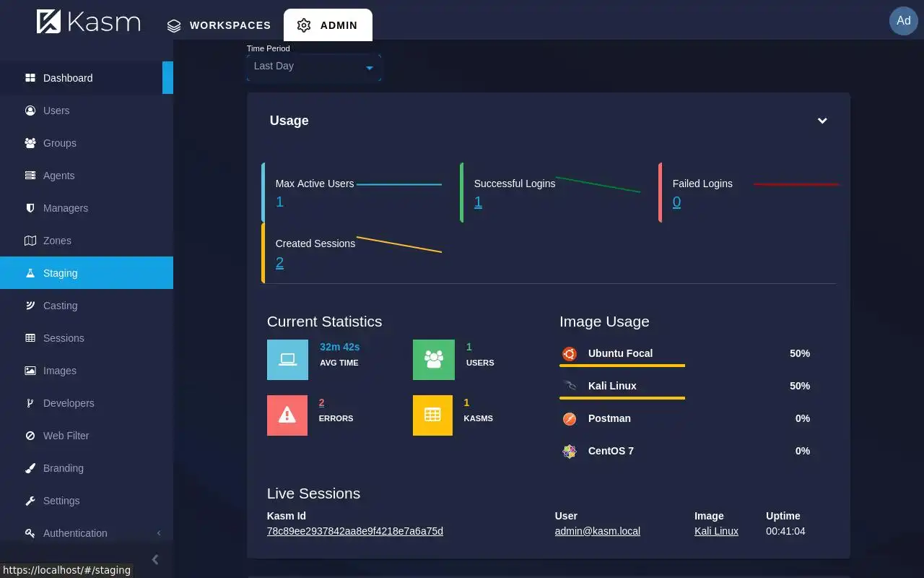Open Dashboard in the sidebar
The width and height of the screenshot is (924, 578).
(x=87, y=78)
